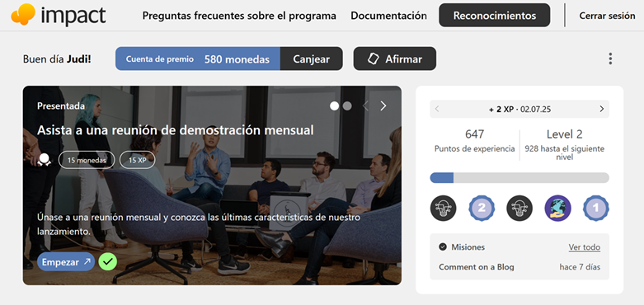Show previous XP entry with left chevron
The width and height of the screenshot is (644, 305).
point(437,109)
